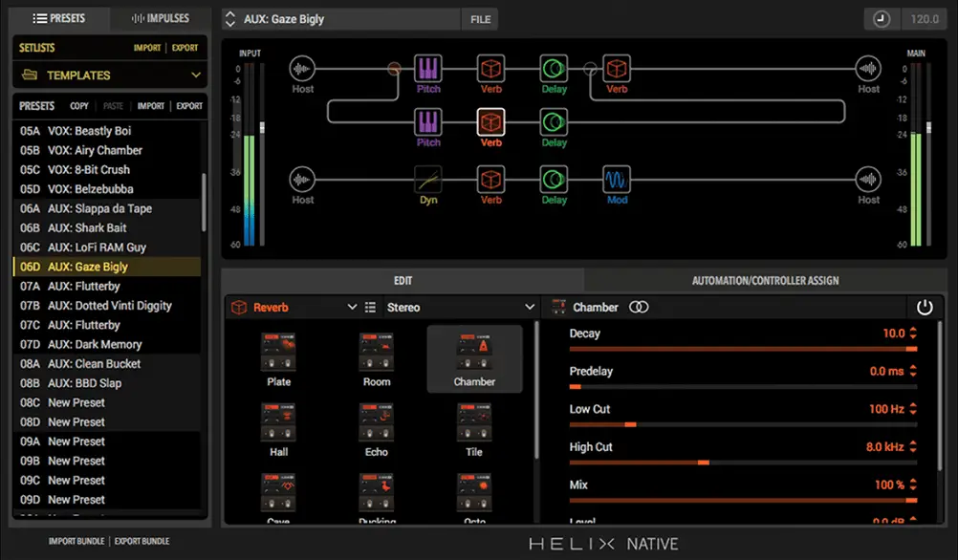Click the path merge point before the last Verb
958x560 pixels.
590,69
